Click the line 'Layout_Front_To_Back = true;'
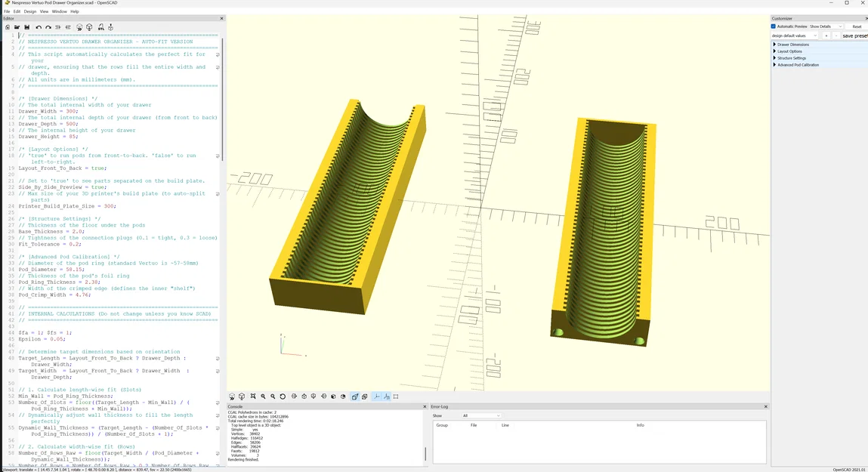Viewport: 868px width, 472px height. click(x=63, y=168)
